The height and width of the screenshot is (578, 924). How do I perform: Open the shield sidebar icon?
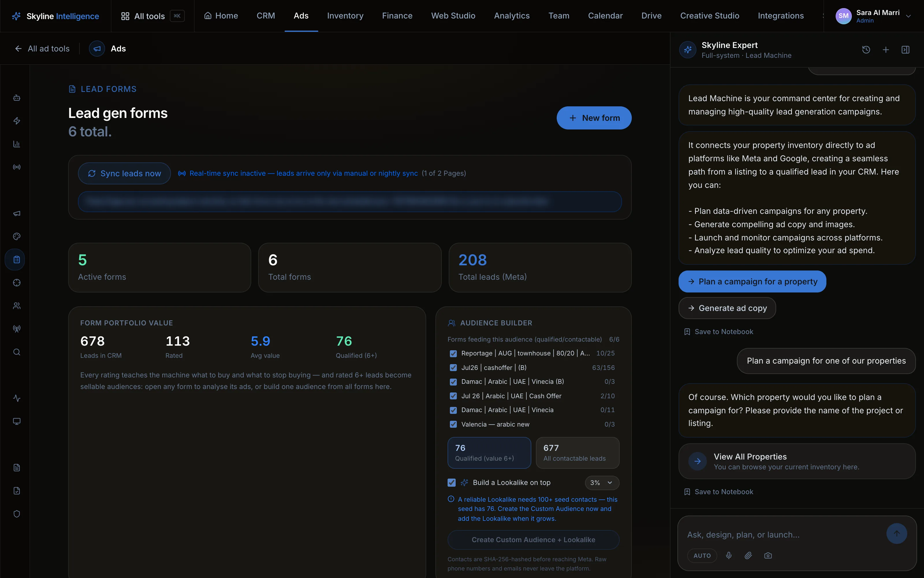(x=16, y=514)
